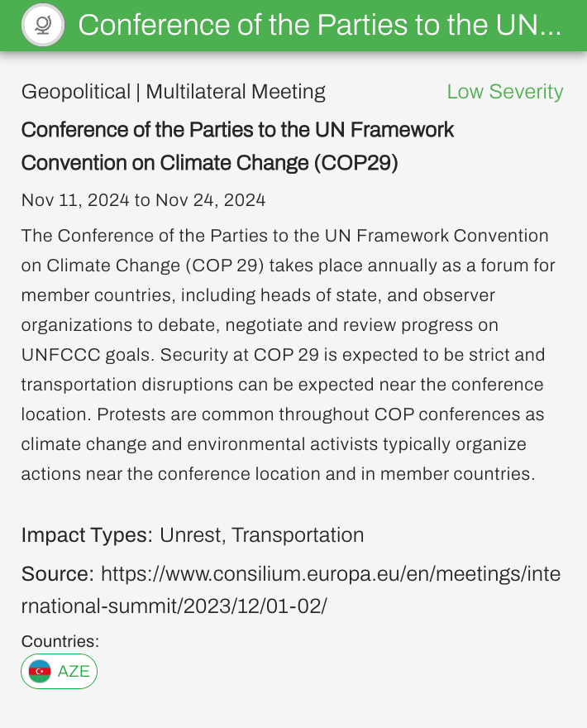
Task: Click the Low Severity indicator
Action: click(x=504, y=92)
